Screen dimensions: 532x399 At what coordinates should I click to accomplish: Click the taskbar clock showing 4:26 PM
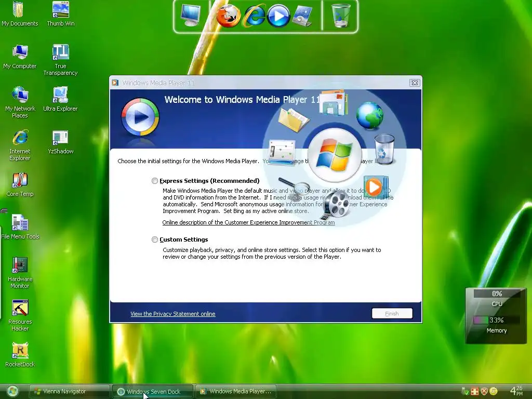517,391
